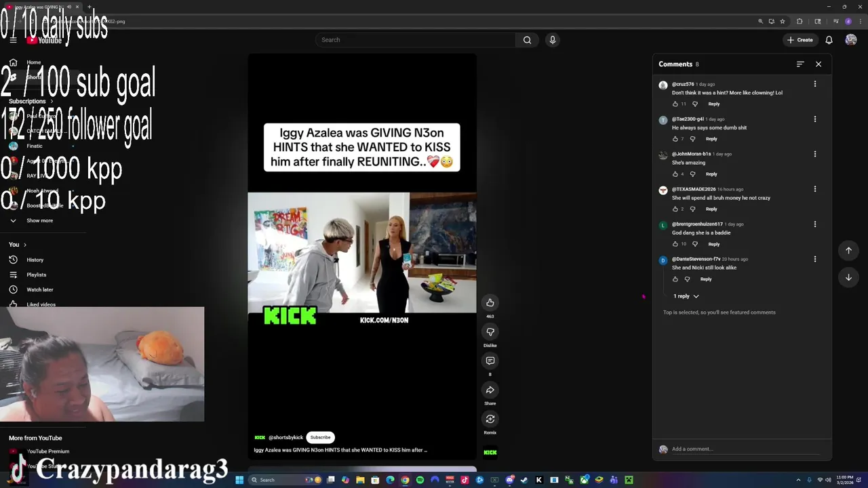Open History in sidebar
868x488 pixels.
[x=35, y=260]
